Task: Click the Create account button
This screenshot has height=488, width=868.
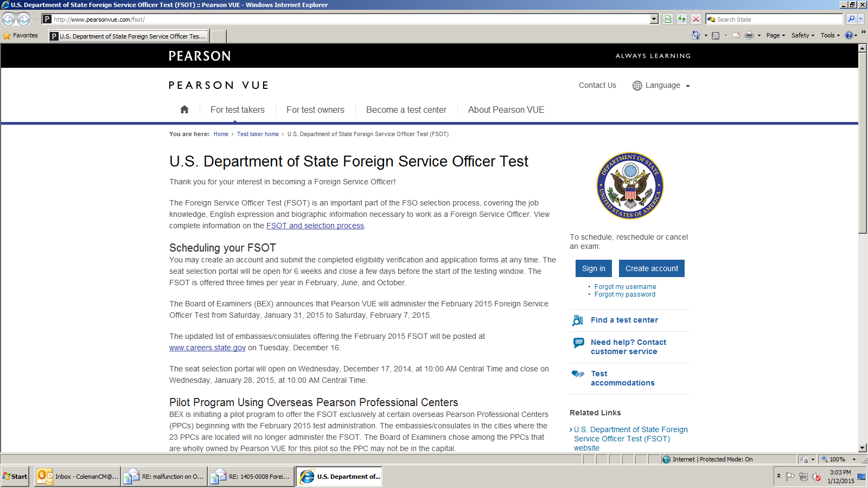Action: 652,268
